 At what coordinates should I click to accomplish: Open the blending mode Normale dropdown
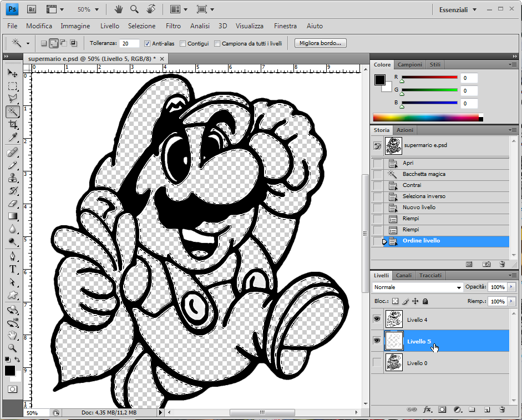[418, 287]
